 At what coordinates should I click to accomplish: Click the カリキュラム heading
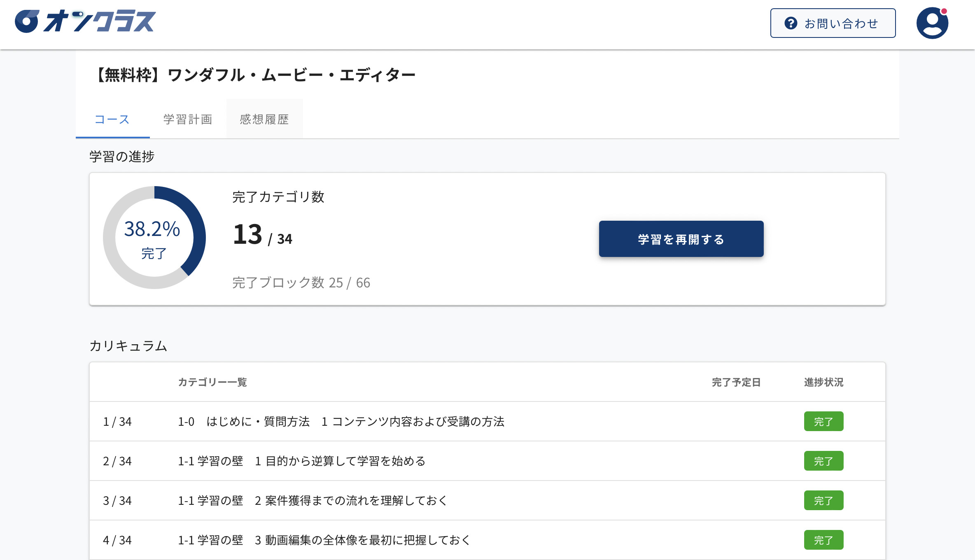[x=128, y=345]
